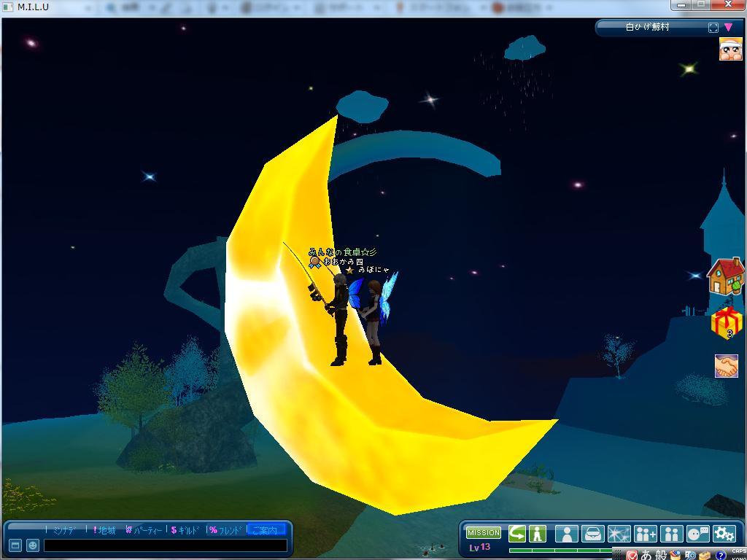
Task: Open the character profile icon
Action: tap(566, 534)
